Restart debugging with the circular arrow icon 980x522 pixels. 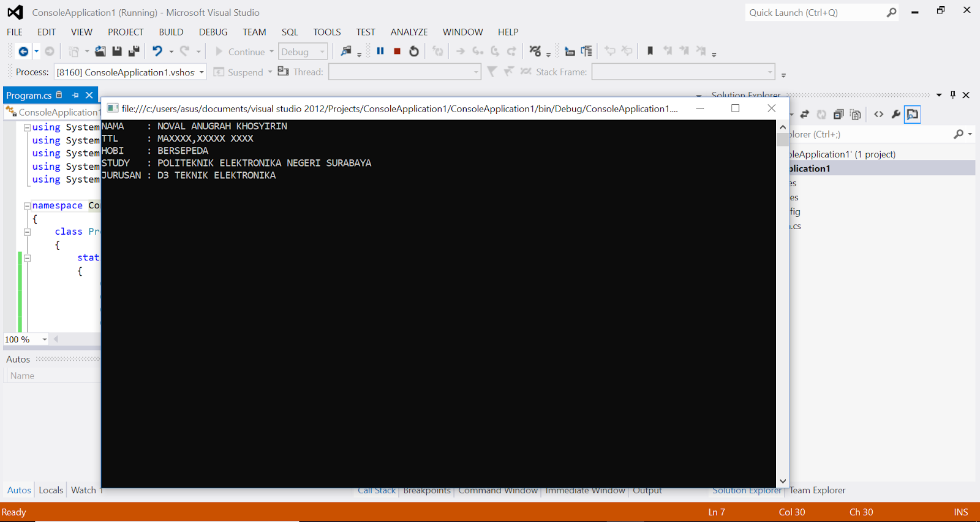coord(414,51)
